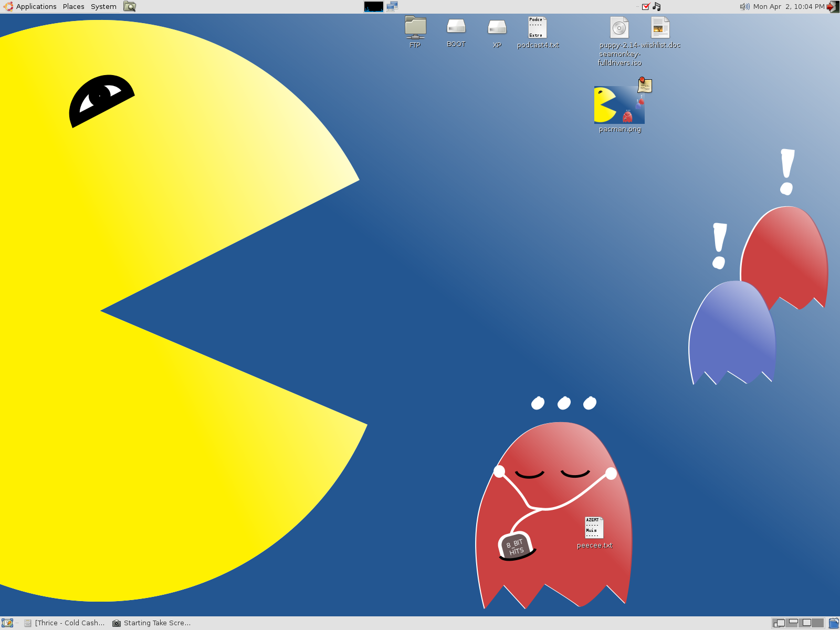Select the FTP network folder icon
840x630 pixels.
415,27
